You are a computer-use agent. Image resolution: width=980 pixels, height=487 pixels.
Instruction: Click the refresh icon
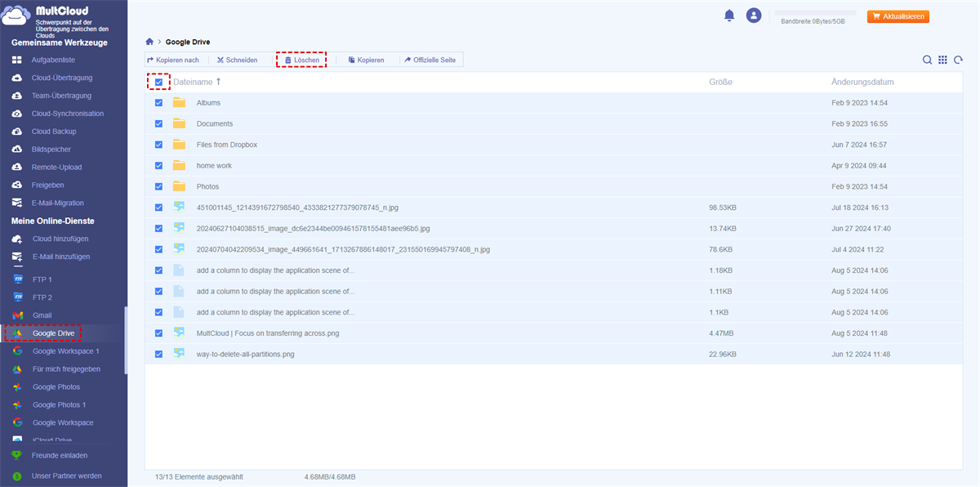point(959,60)
